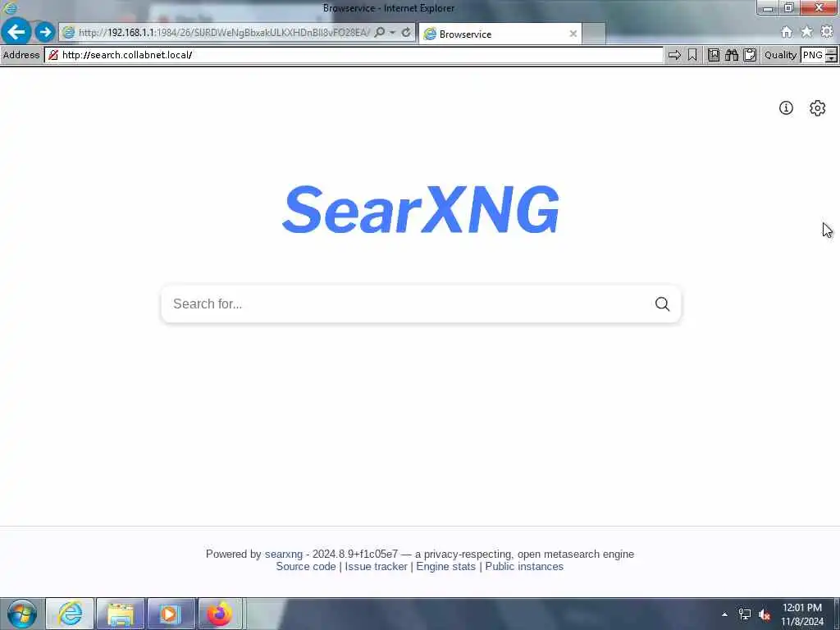This screenshot has width=840, height=630.
Task: Open the network status tray icon
Action: point(745,614)
